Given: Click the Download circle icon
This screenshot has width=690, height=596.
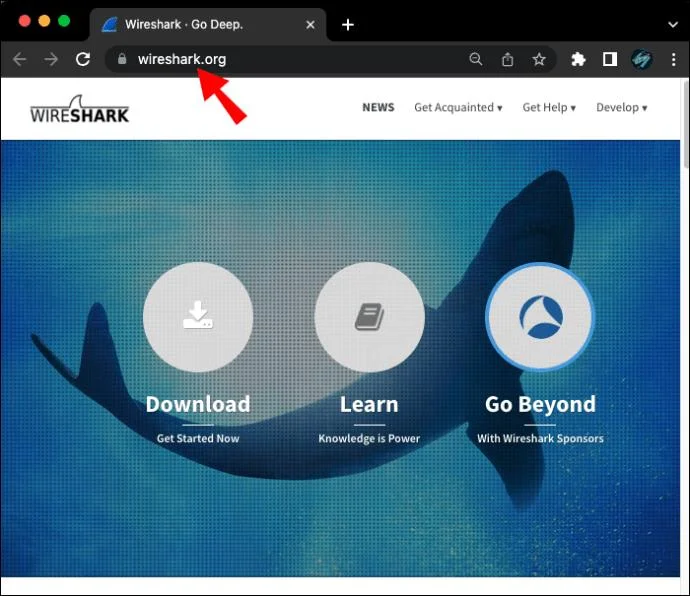Looking at the screenshot, I should click(198, 317).
